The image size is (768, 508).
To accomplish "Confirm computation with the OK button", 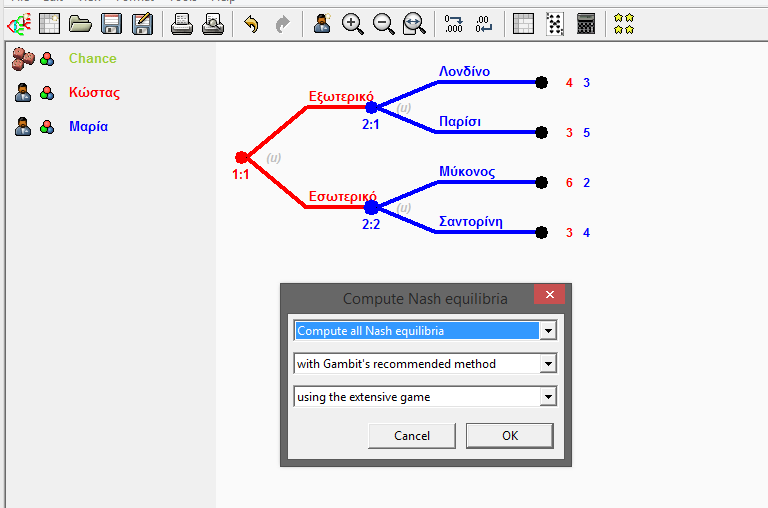I will [510, 435].
